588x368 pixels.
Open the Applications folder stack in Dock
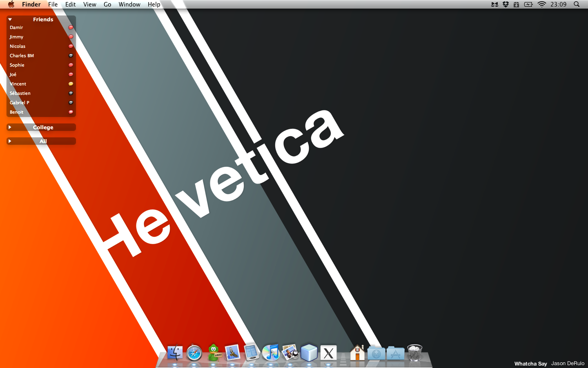click(395, 353)
